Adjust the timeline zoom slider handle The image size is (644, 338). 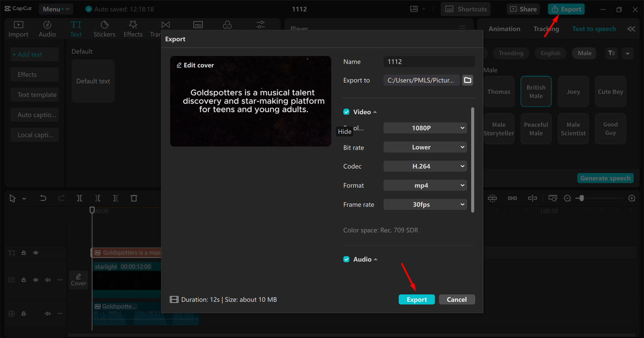pos(582,198)
